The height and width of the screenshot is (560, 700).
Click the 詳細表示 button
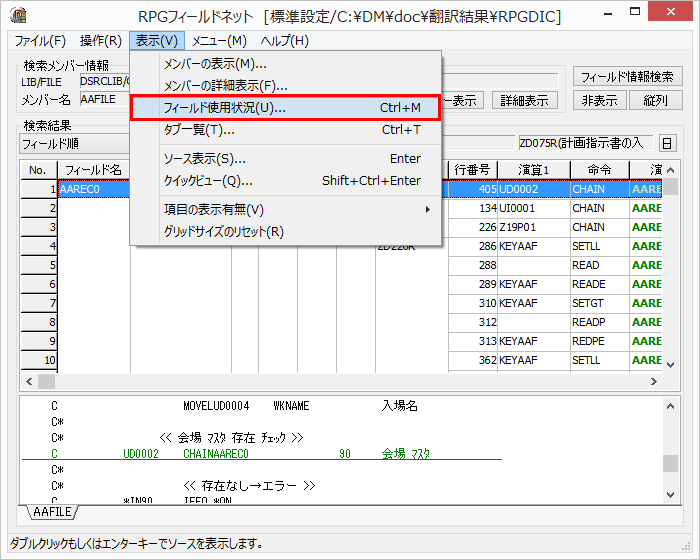tap(525, 100)
